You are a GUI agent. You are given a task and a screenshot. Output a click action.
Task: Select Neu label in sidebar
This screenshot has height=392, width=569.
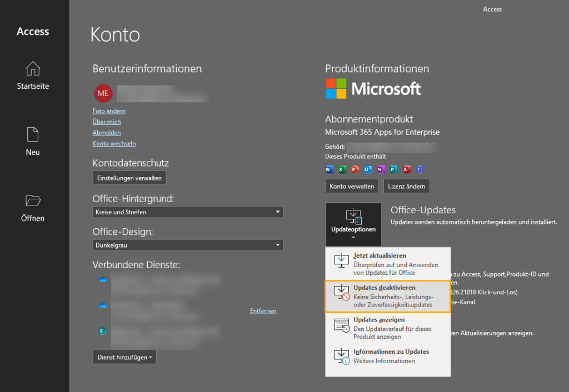tap(33, 152)
